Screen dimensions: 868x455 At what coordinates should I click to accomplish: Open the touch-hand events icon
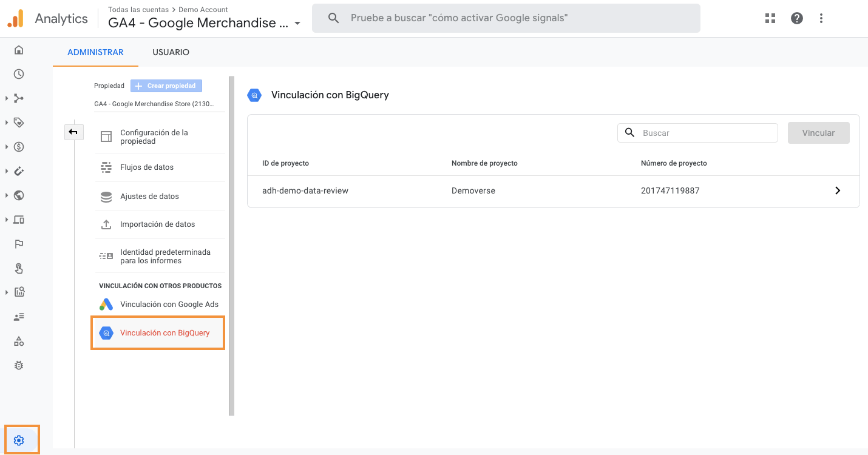click(x=19, y=268)
